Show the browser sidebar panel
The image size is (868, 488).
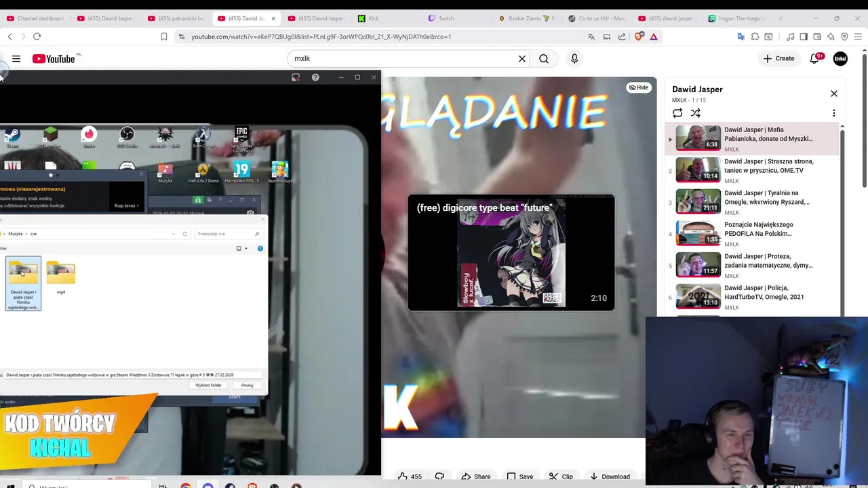[x=804, y=37]
